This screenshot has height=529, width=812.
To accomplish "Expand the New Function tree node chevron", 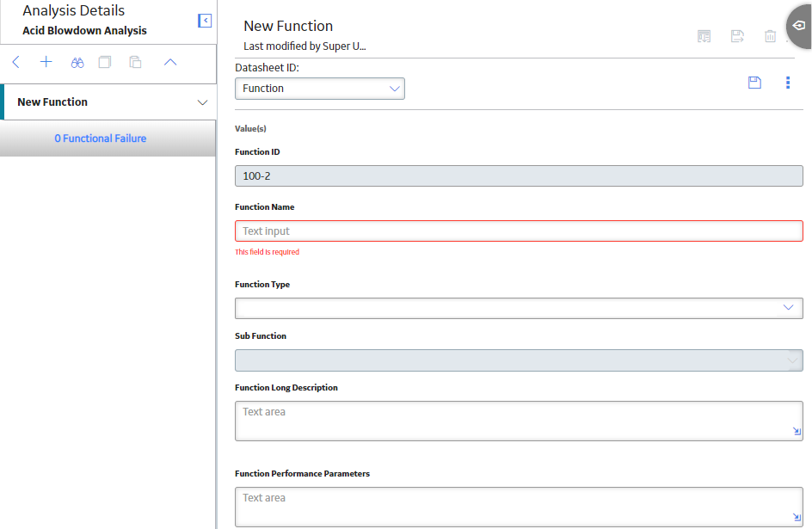I will click(202, 102).
